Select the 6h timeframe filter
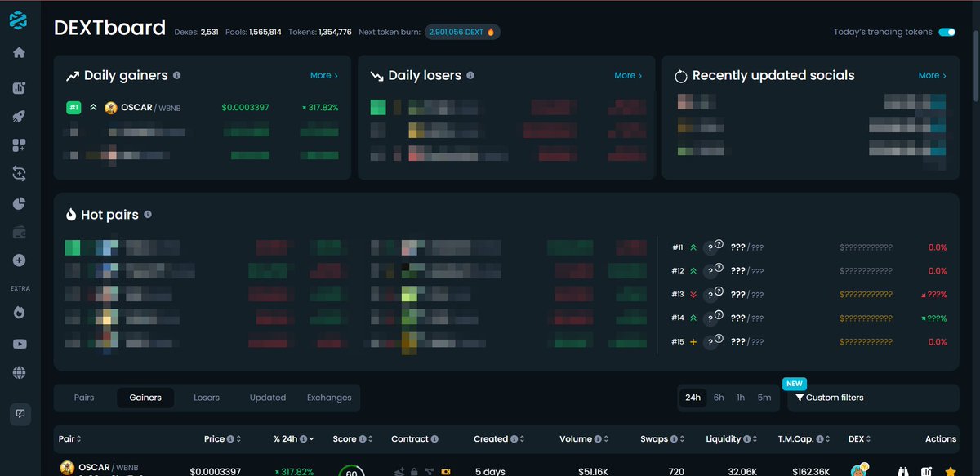 (719, 398)
